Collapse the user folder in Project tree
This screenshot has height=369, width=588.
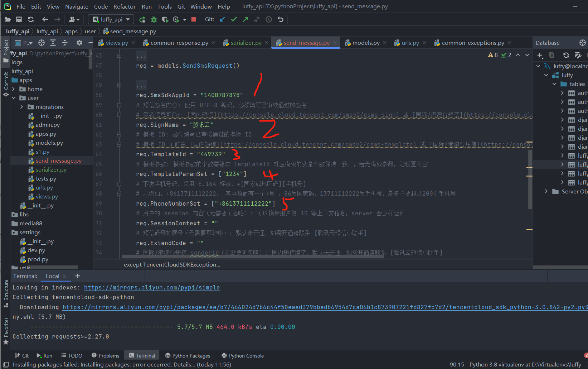pyautogui.click(x=14, y=98)
